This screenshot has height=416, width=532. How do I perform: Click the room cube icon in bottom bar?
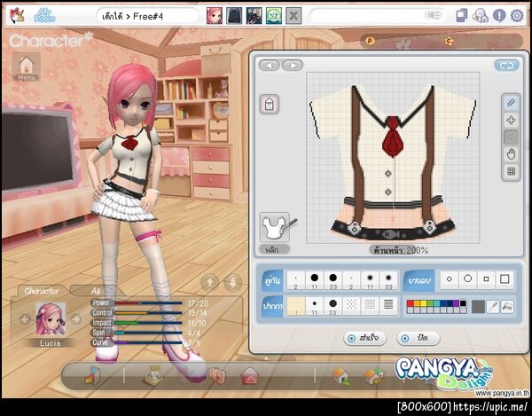92,376
